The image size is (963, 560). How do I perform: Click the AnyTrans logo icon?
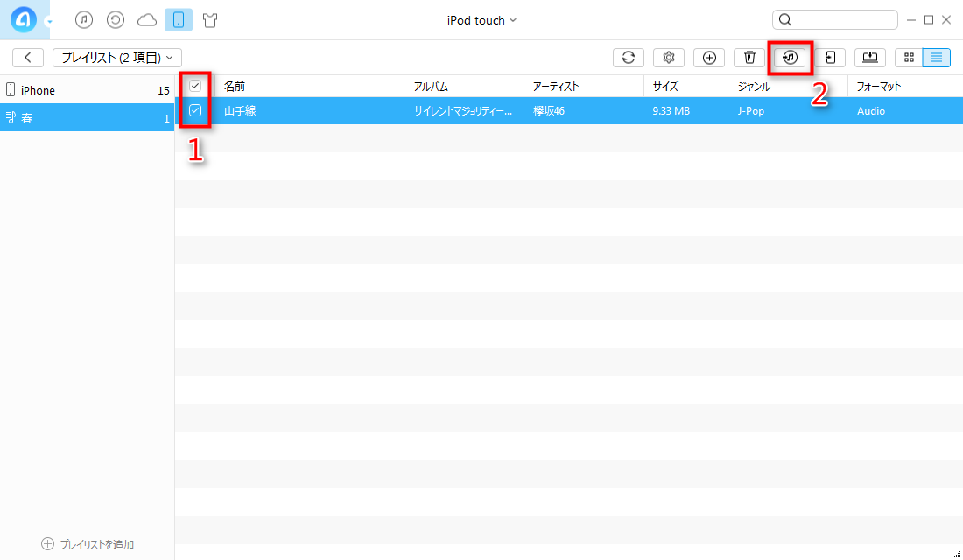pyautogui.click(x=24, y=20)
